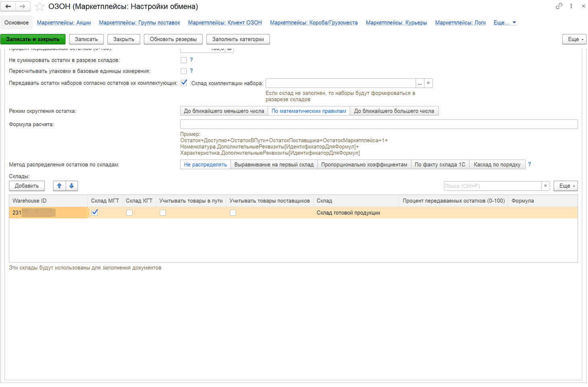Go back with the left arrow icon

8,6
